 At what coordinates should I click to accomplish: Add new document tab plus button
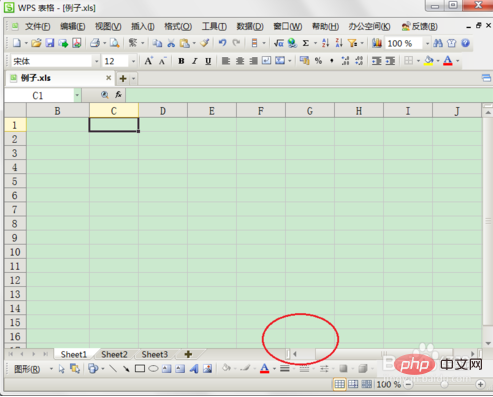coord(123,79)
